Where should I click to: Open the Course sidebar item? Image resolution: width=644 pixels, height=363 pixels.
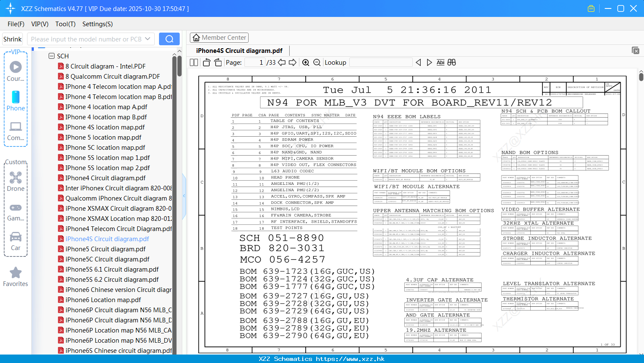click(x=16, y=71)
